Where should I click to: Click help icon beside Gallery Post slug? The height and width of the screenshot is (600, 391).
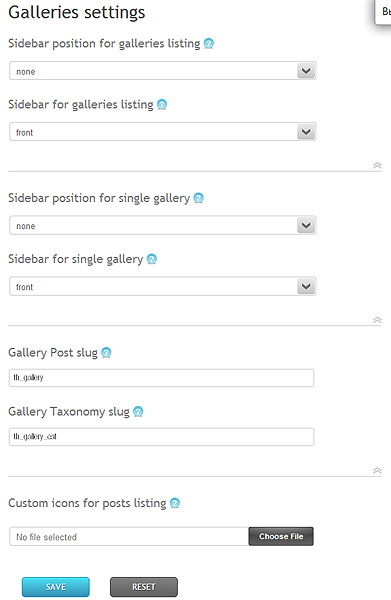click(x=106, y=353)
